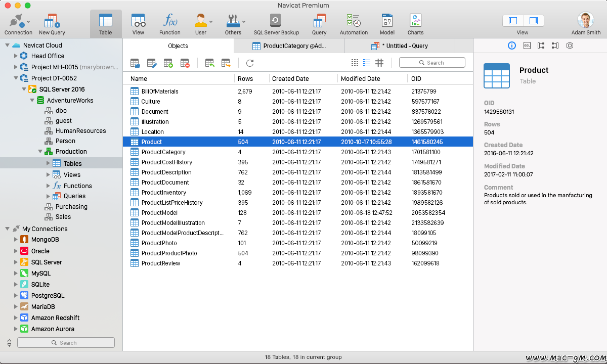Click the objects Search field
Viewport: 607px width, 364px height.
pos(432,63)
